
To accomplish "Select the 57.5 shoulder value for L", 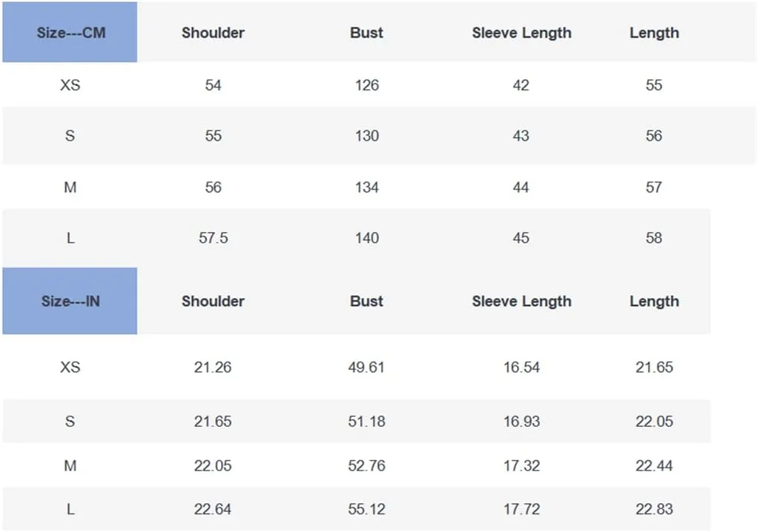I will pos(213,238).
